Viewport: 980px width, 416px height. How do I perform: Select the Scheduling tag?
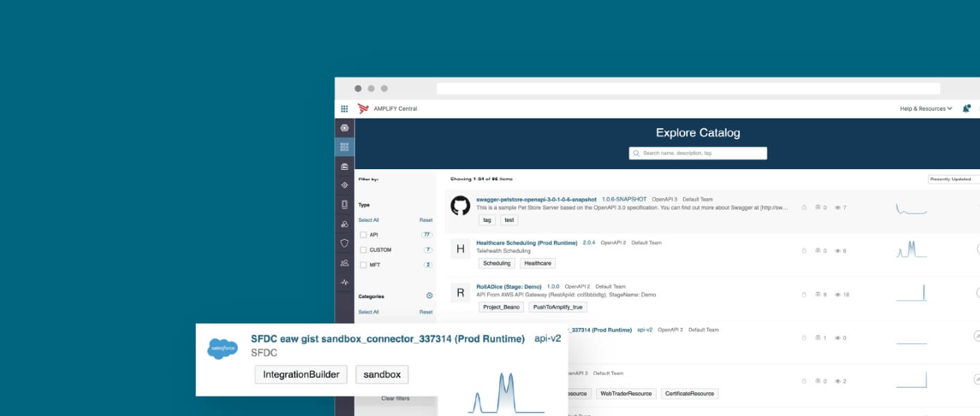coord(497,263)
